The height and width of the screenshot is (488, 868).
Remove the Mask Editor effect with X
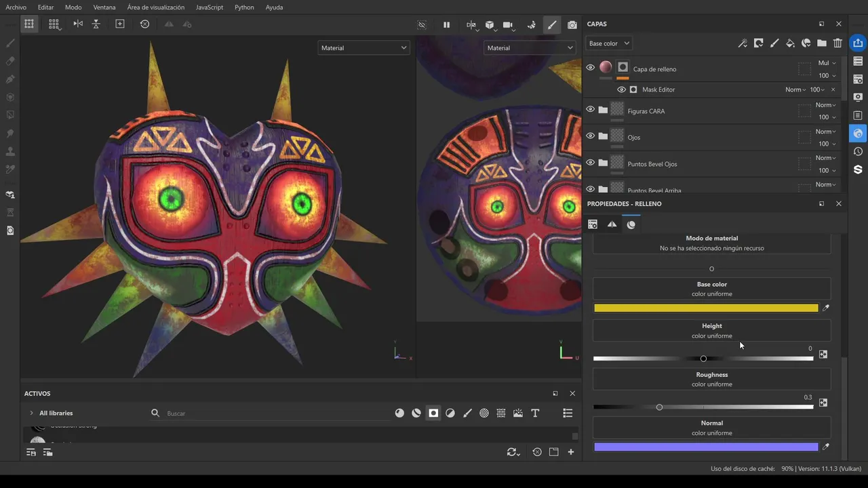[x=833, y=89]
